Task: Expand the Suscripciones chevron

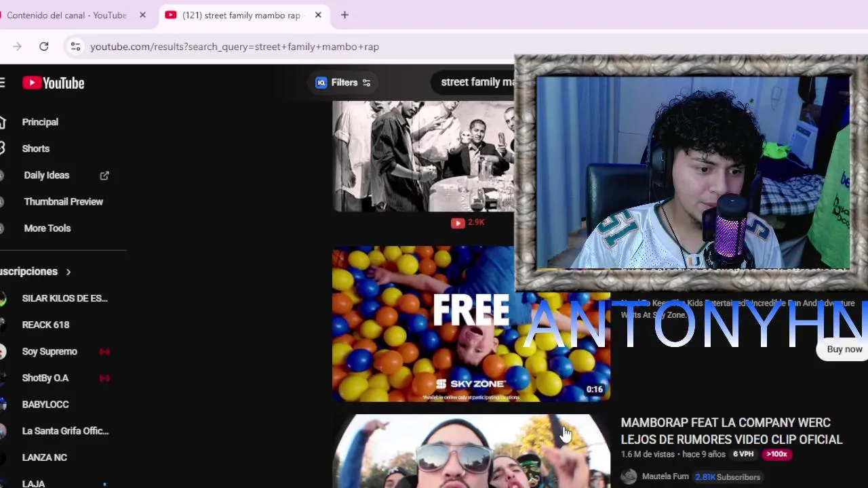Action: pos(68,272)
